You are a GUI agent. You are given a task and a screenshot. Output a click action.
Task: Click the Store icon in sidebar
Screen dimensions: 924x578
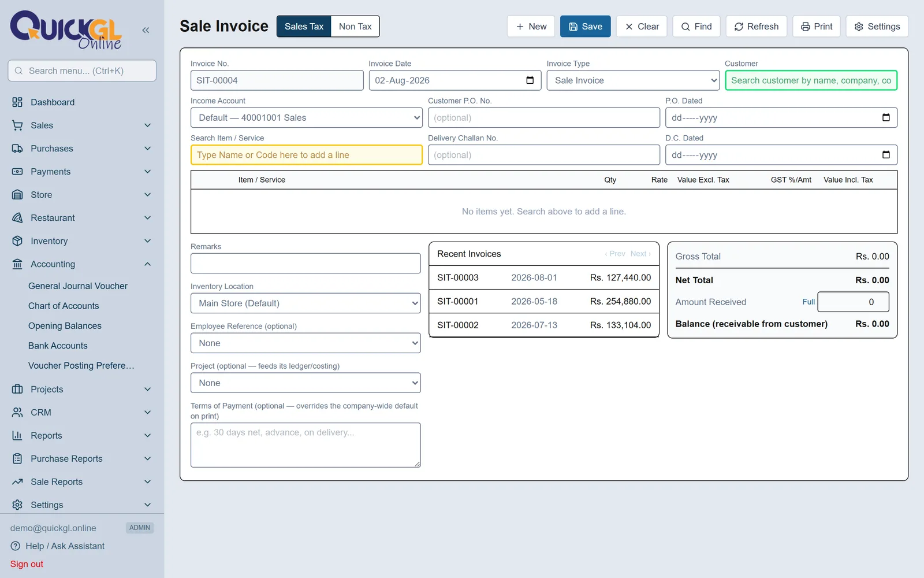click(17, 195)
